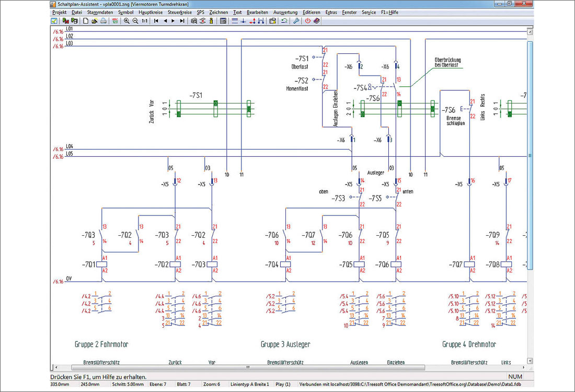The height and width of the screenshot is (392, 575).
Task: Select the 'Gruppe 3 Ausleger' label
Action: [285, 344]
